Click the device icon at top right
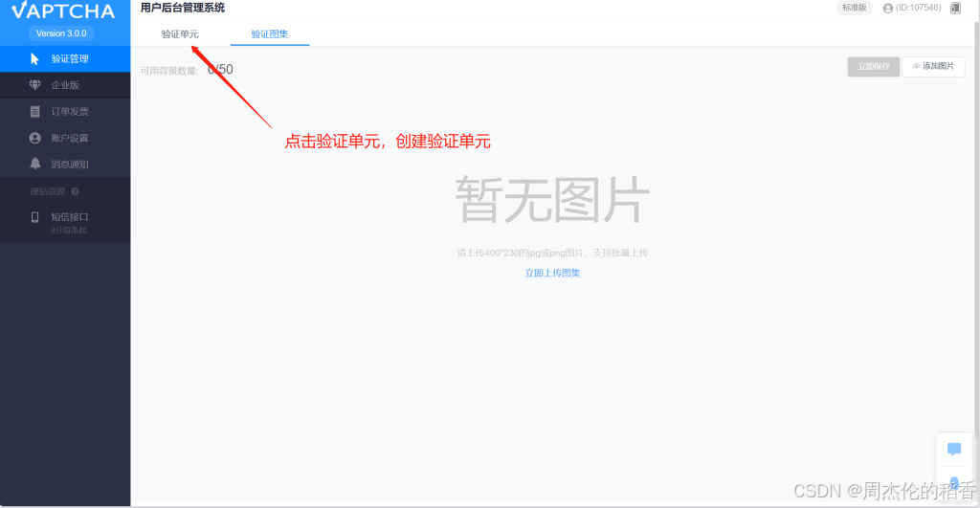Viewport: 980px width, 508px height. pyautogui.click(x=955, y=9)
